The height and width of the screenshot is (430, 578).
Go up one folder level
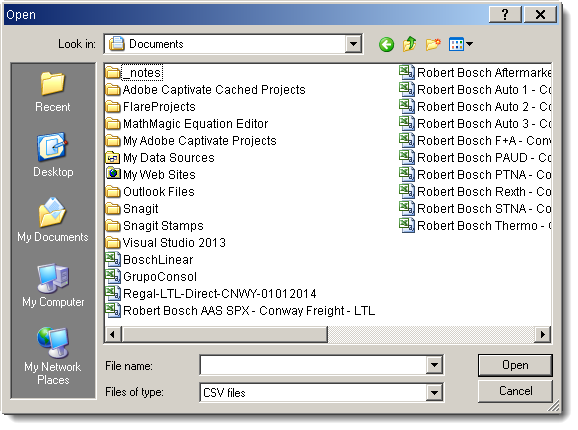[410, 44]
